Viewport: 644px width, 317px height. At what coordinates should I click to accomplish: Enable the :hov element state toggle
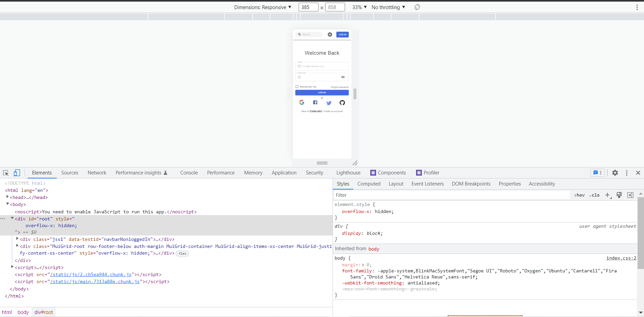tap(579, 195)
